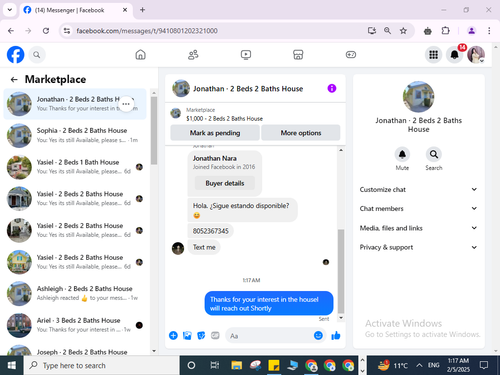Expand Media, files and links section
500x375 pixels.
[x=418, y=228]
